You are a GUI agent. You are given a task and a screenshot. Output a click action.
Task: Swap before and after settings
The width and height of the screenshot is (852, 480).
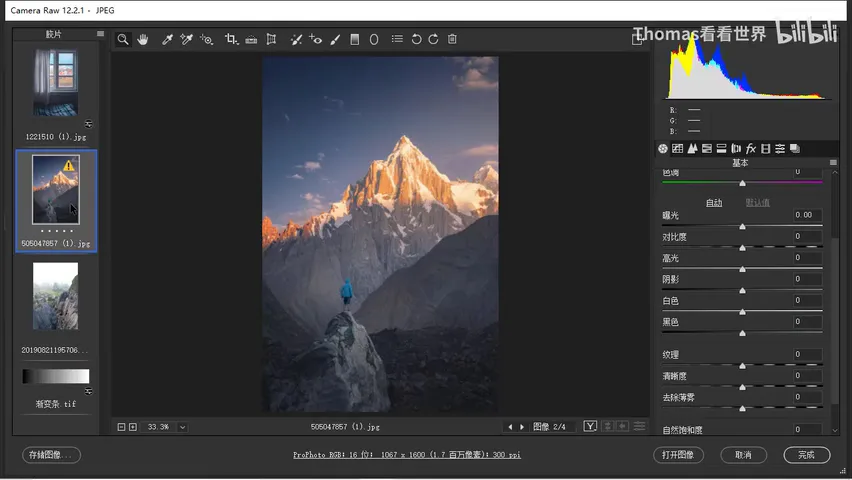click(608, 427)
